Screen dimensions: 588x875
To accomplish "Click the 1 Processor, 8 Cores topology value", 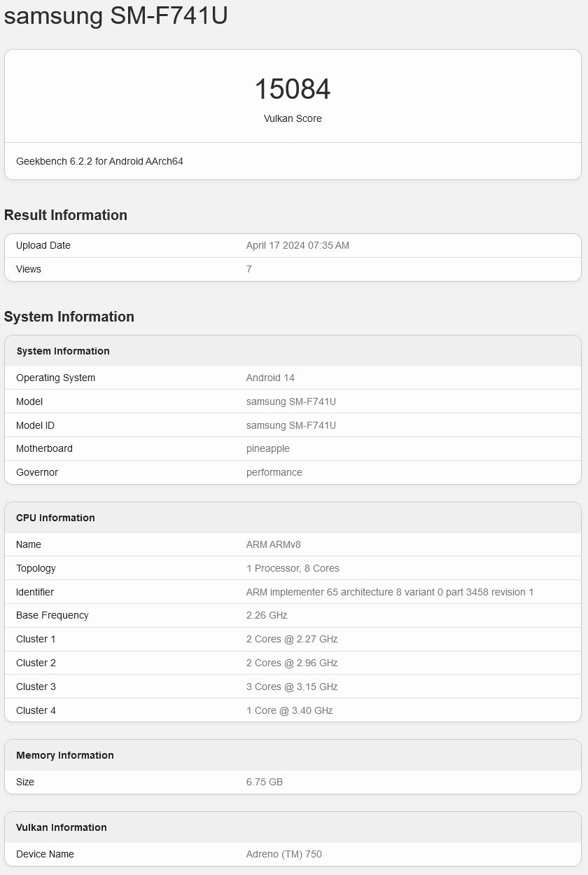I will coord(293,568).
